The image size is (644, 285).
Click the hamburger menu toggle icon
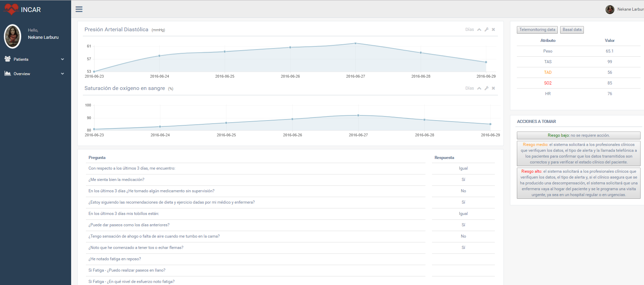pyautogui.click(x=79, y=9)
